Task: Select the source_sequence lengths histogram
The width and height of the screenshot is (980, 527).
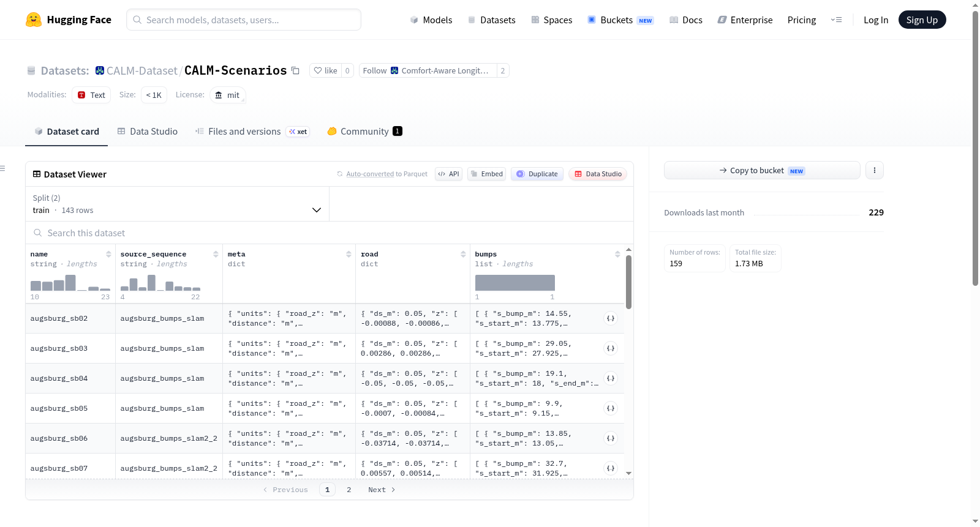Action: pyautogui.click(x=160, y=283)
